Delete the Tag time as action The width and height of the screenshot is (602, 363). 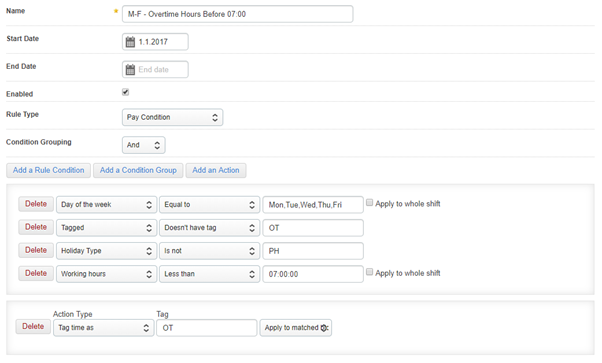coord(33,327)
